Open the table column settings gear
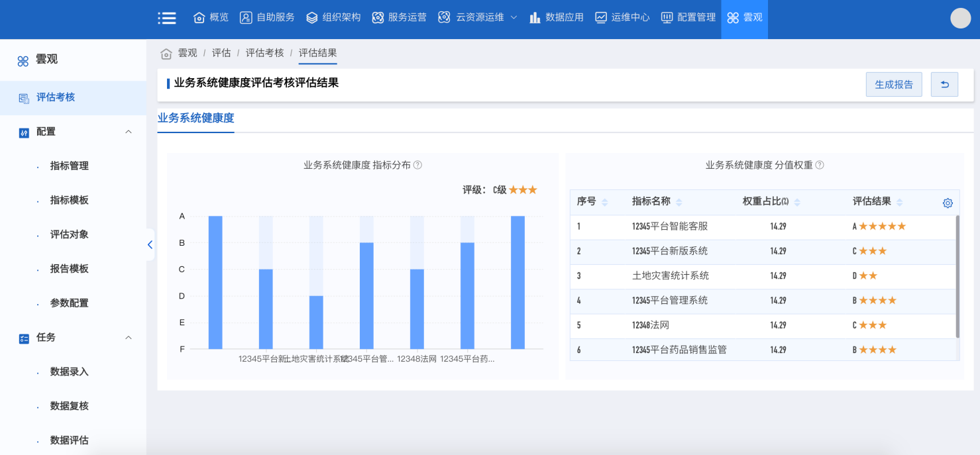This screenshot has height=455, width=980. click(948, 203)
